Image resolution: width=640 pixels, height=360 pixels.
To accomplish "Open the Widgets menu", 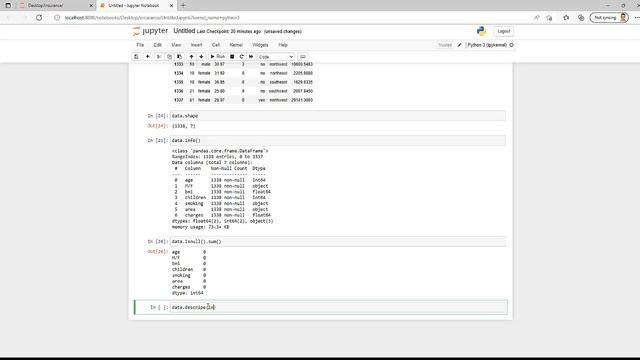I will 260,45.
